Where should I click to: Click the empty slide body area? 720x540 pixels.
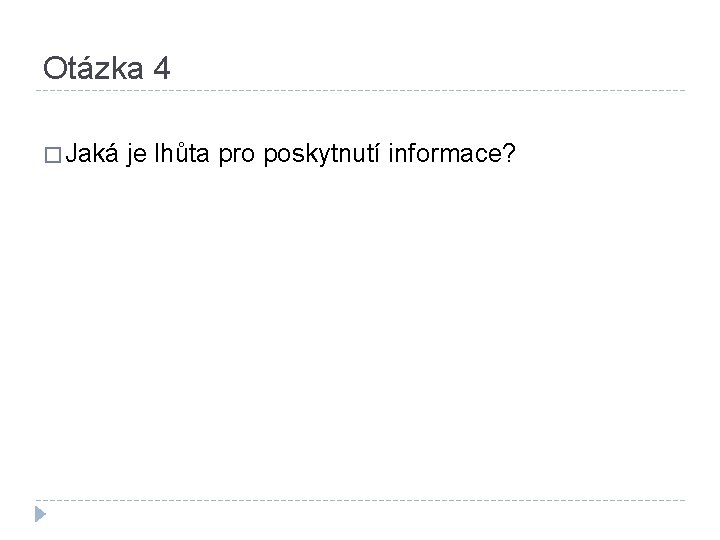click(x=360, y=331)
